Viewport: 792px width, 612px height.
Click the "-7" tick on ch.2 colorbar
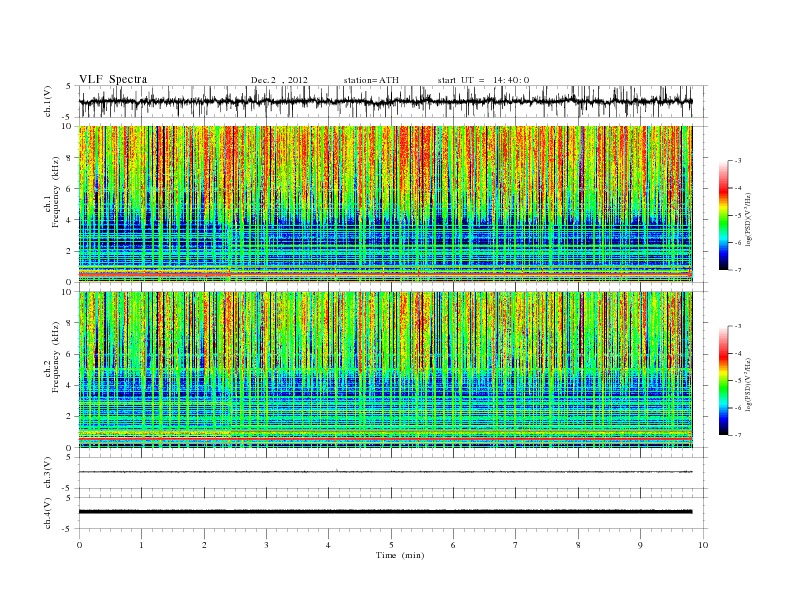(x=737, y=435)
